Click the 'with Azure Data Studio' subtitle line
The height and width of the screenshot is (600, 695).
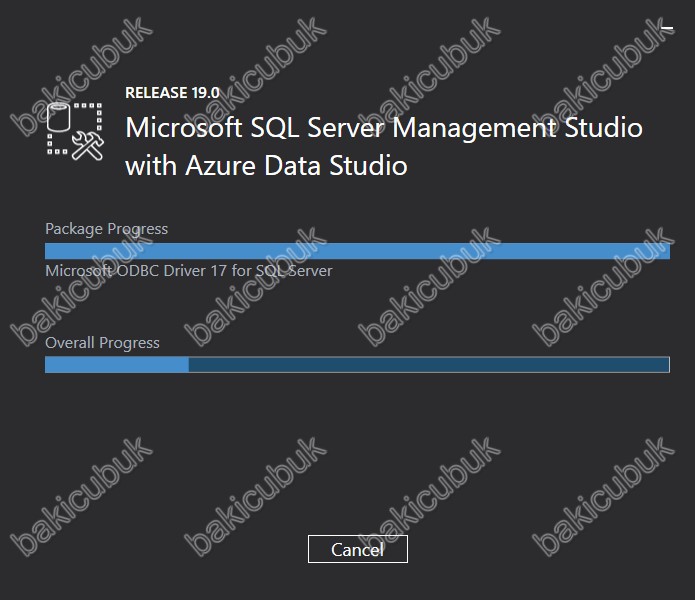point(266,166)
